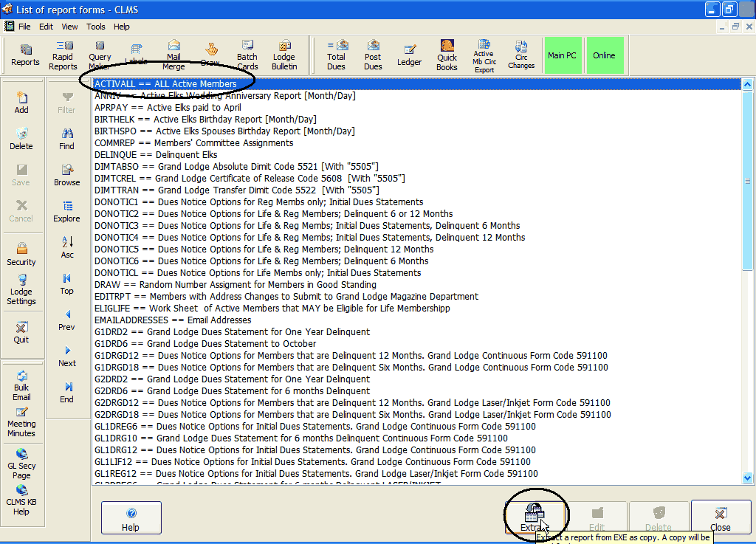Click the Extract button

534,517
